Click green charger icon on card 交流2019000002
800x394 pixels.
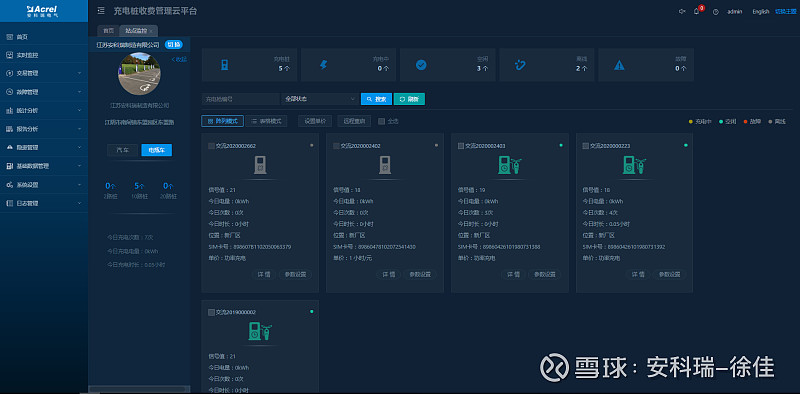point(260,331)
